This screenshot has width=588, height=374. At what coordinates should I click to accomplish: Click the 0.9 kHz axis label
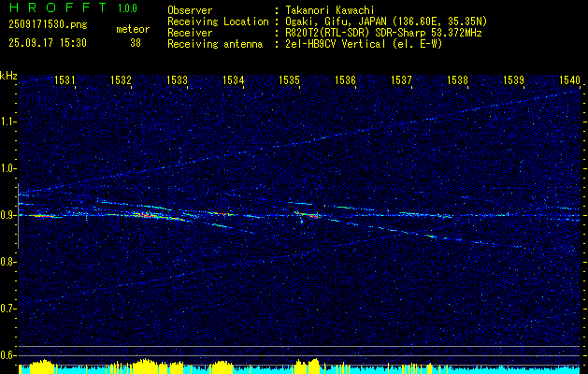click(x=7, y=215)
